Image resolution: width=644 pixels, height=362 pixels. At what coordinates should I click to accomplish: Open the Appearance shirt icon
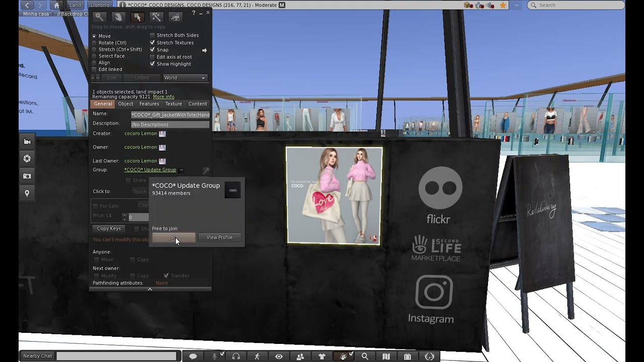pyautogui.click(x=322, y=356)
